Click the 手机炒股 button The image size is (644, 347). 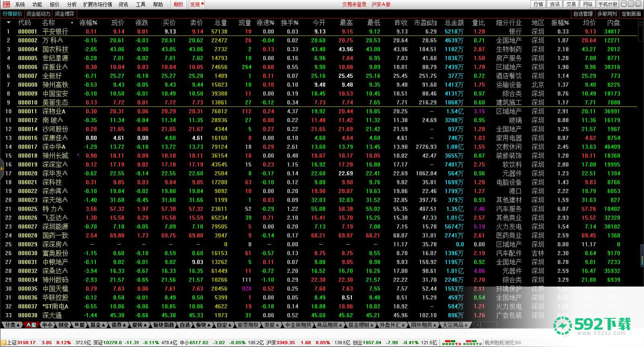[607, 4]
